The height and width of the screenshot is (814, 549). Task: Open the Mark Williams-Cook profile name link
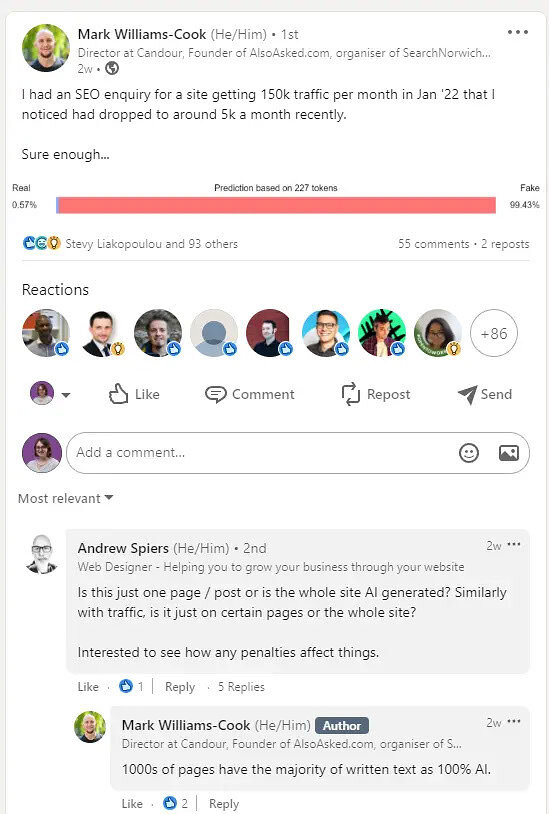pos(142,34)
